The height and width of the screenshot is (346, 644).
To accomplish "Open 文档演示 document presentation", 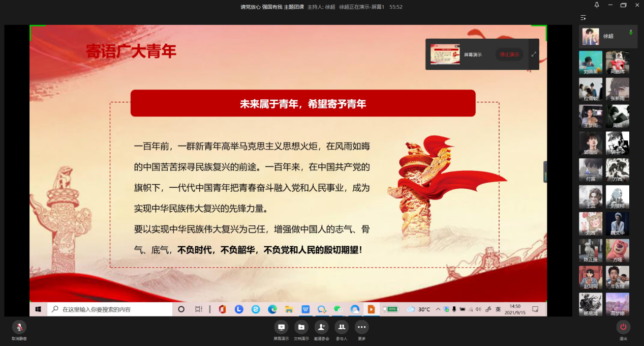I will [x=301, y=327].
